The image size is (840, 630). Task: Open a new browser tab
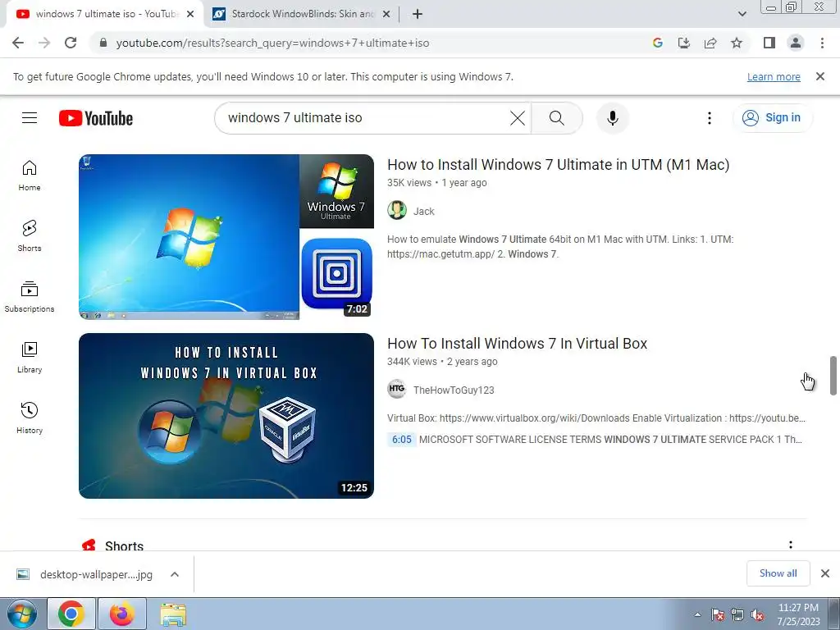click(x=418, y=15)
